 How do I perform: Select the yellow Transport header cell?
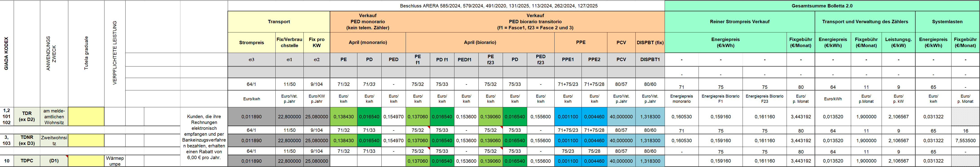pyautogui.click(x=279, y=22)
